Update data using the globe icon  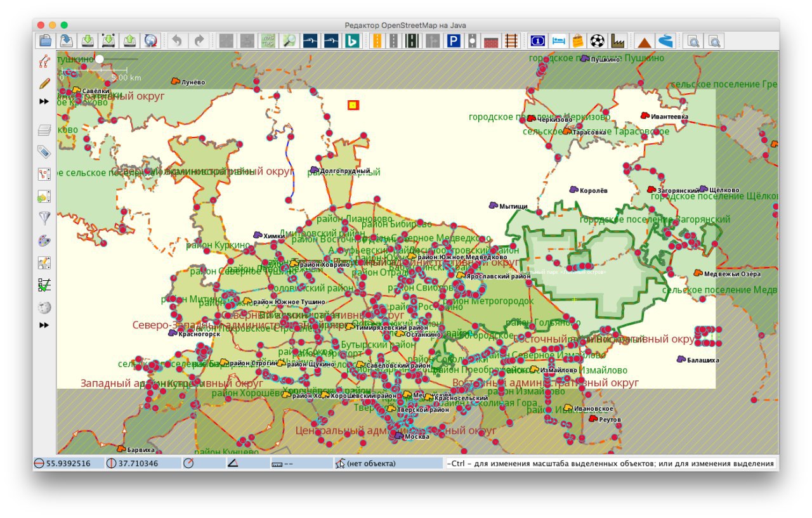150,41
